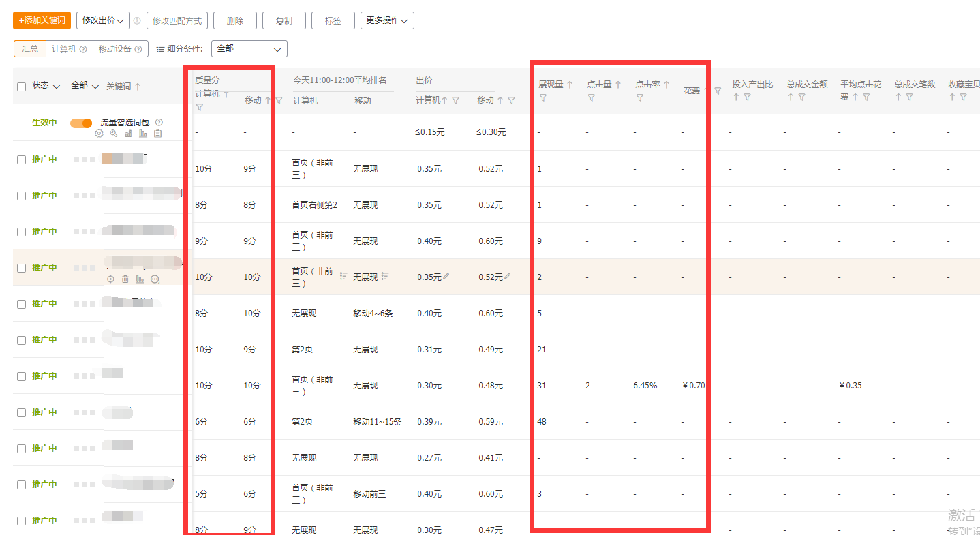The width and height of the screenshot is (980, 535).
Task: Click filter funnel icon under 展现量 column
Action: 542,98
